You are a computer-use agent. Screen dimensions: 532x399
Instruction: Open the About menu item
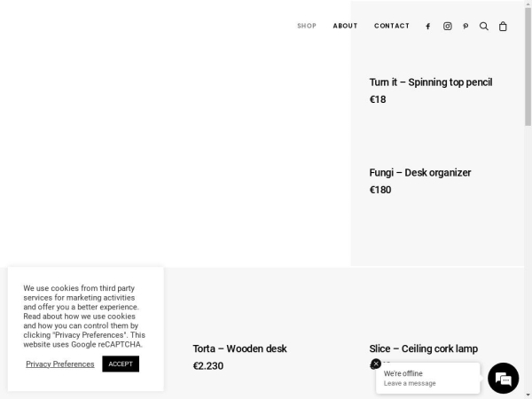pyautogui.click(x=345, y=26)
